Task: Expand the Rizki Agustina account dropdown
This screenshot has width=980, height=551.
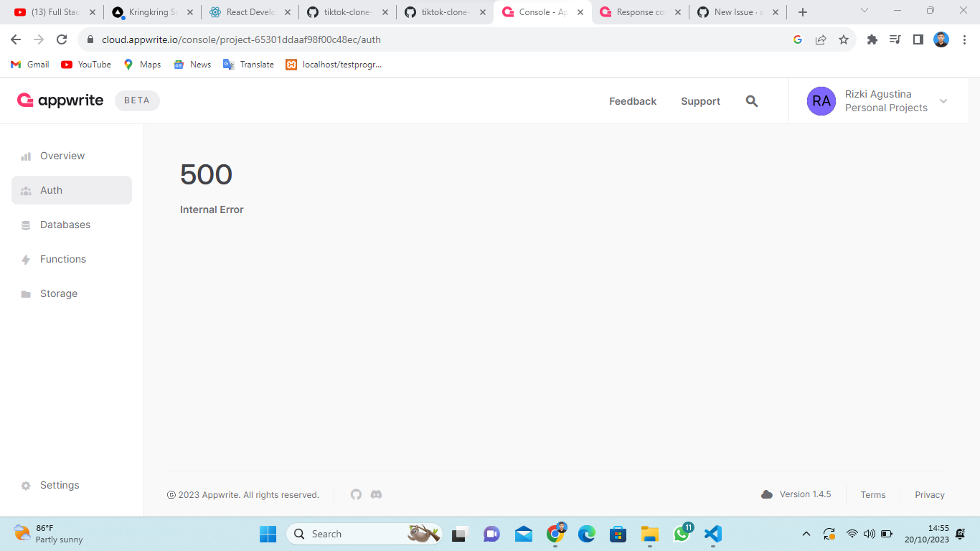Action: coord(943,101)
